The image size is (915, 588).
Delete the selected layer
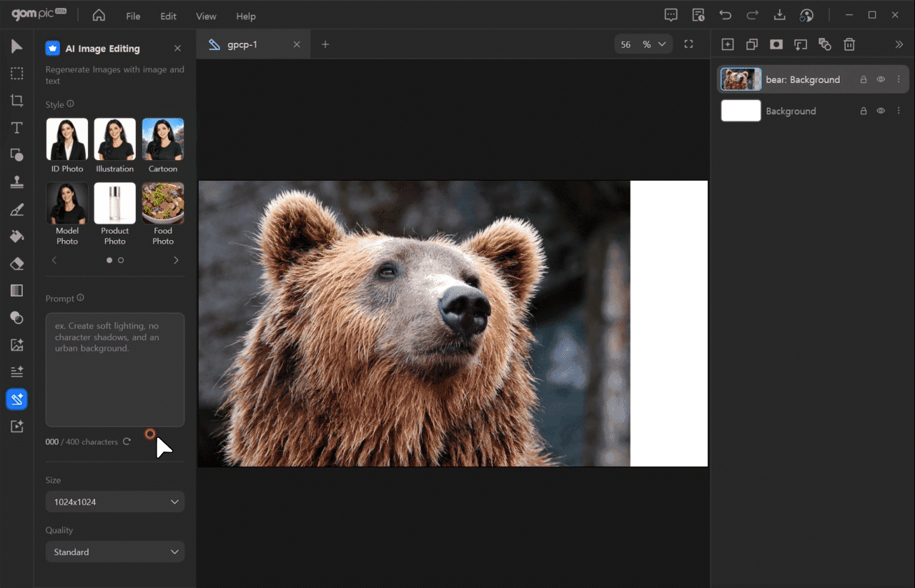click(849, 44)
